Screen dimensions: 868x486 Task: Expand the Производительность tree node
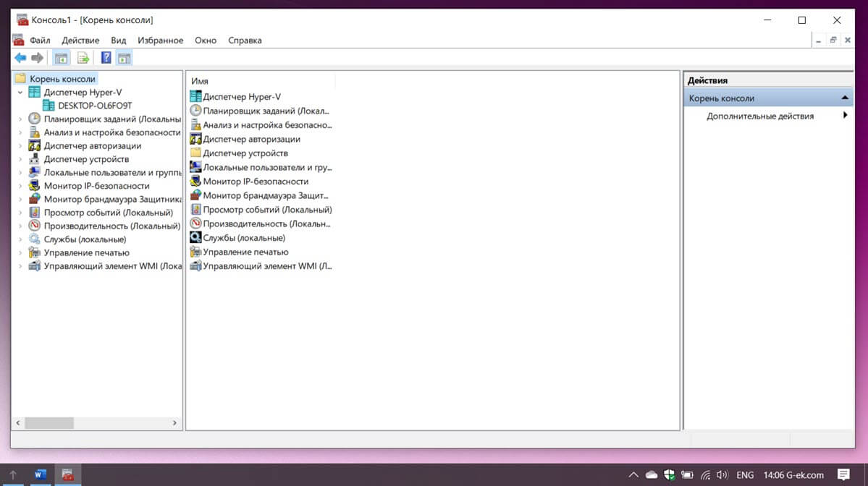(x=20, y=226)
